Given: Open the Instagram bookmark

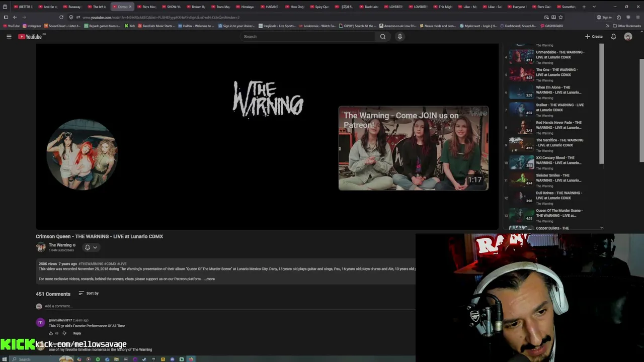Looking at the screenshot, I should (32, 26).
